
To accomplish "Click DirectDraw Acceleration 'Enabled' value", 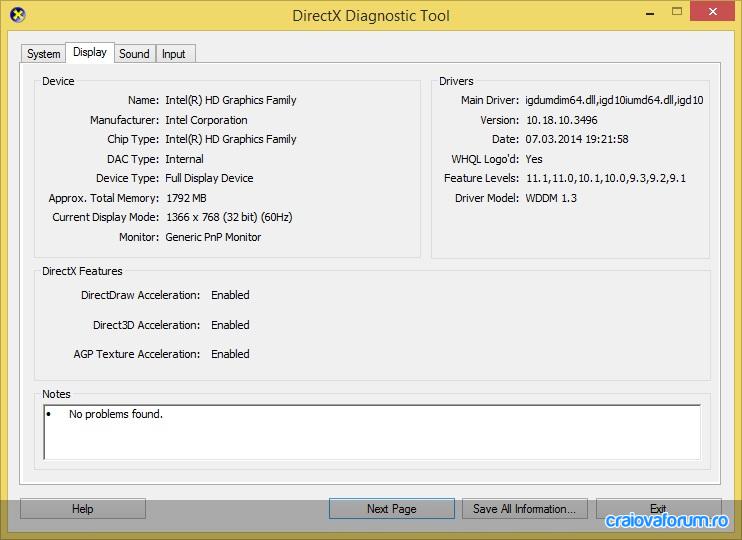I will (x=230, y=295).
